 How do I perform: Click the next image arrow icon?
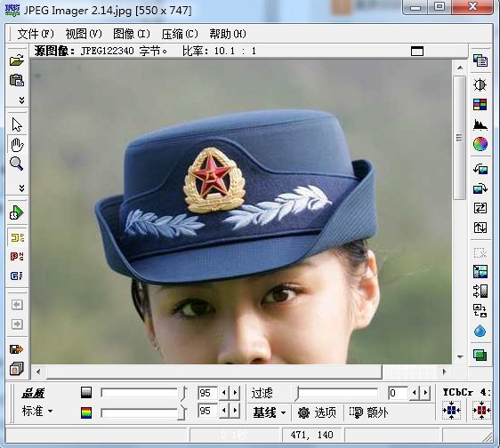17,324
